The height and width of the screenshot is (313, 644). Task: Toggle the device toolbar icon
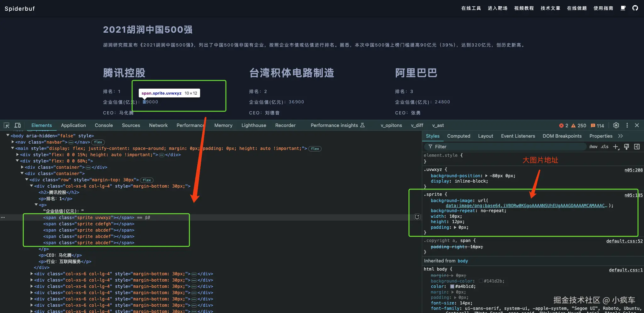pos(18,125)
